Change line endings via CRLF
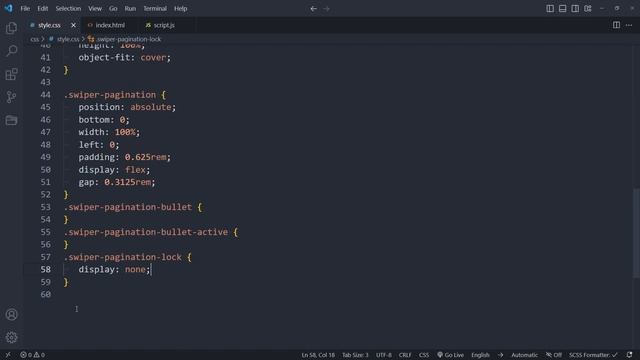 click(405, 355)
